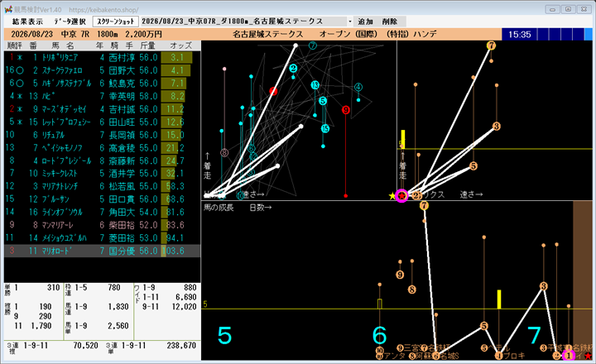Open the race selection dropdown arrow

tap(349, 22)
